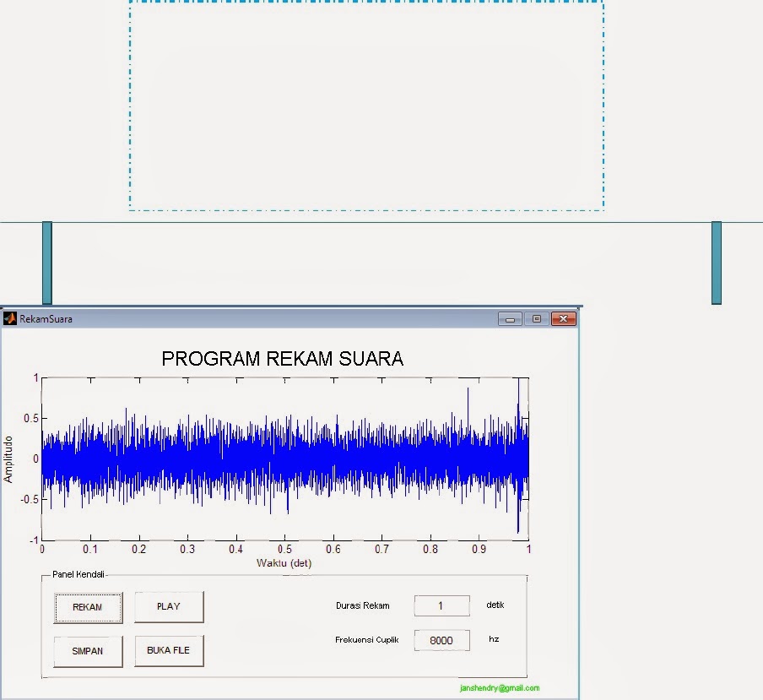Screen dimensions: 763x700
Task: Click the Amplitudo axis label
Action: [x=10, y=456]
